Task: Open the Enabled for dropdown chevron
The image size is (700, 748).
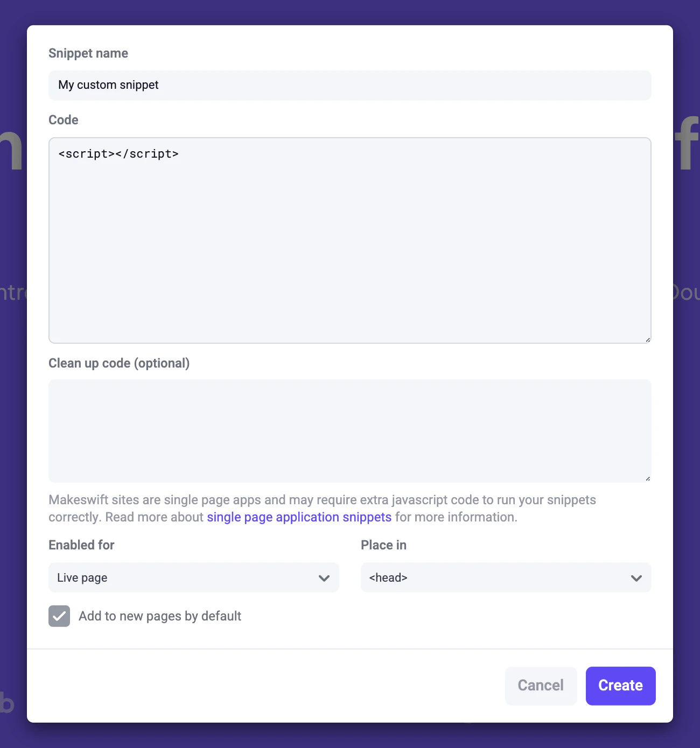Action: [324, 578]
